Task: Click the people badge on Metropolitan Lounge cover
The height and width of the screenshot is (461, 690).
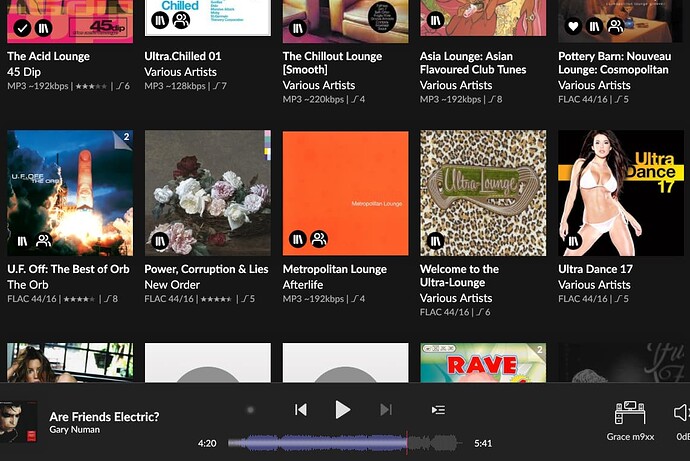Action: click(319, 239)
